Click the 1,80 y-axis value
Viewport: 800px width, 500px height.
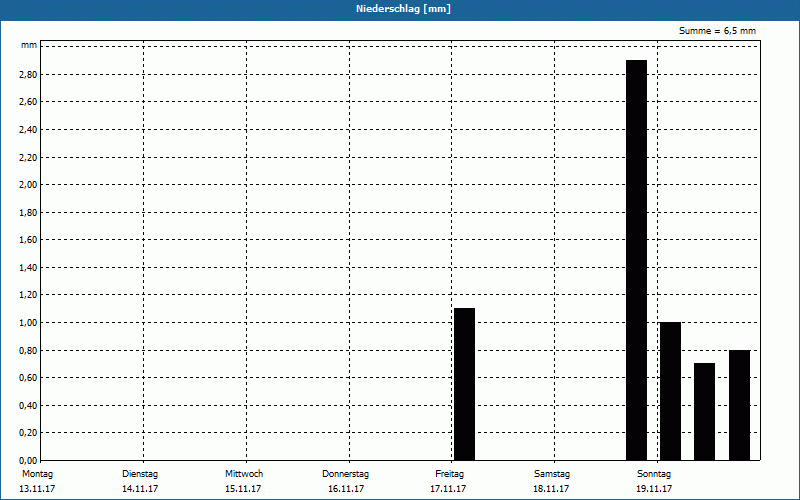[28, 212]
